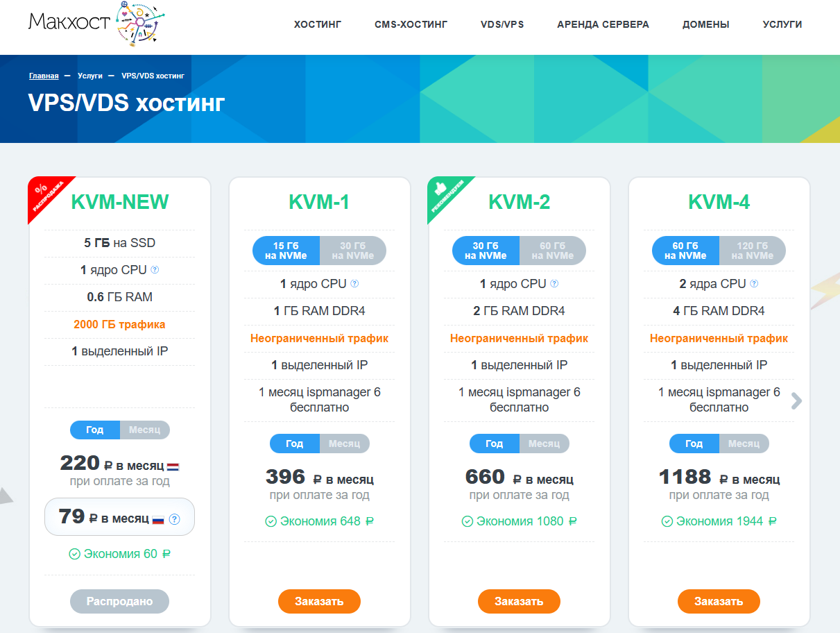
Task: Click the green recommended ribbon on KVM-2
Action: pos(445,194)
